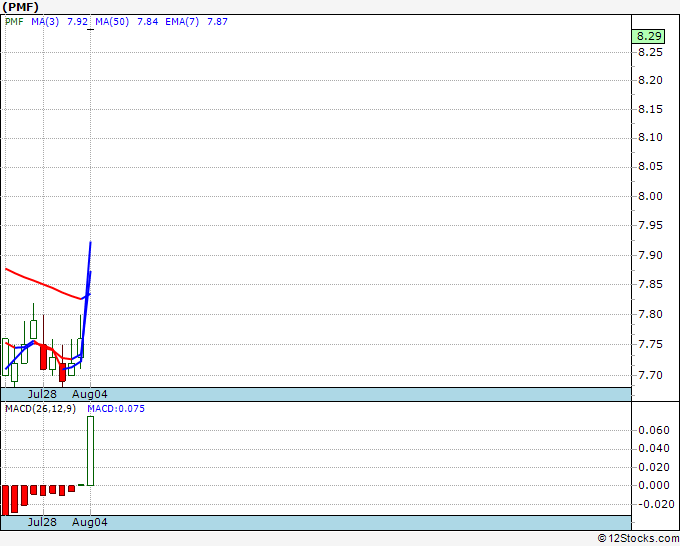Open the 12Stocks.com copyright link
680x546 pixels.
click(x=638, y=539)
